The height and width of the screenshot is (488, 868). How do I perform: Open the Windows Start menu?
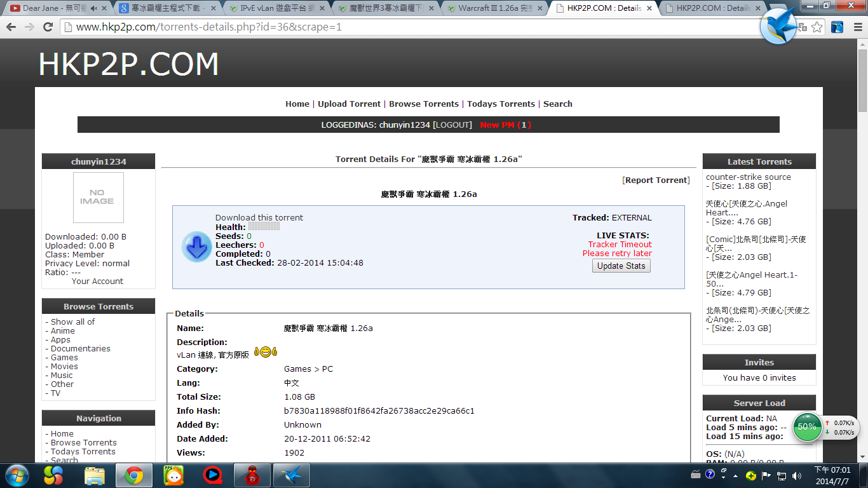point(16,475)
